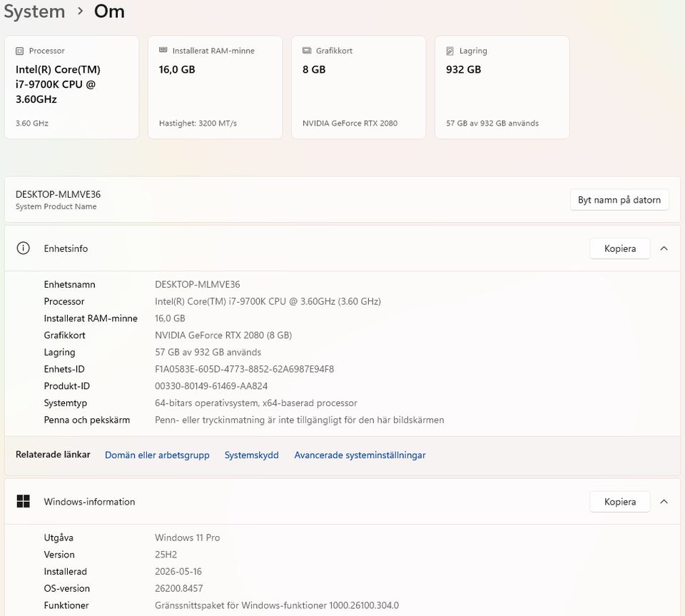Screen dimensions: 685x616
Task: Collapse the Windows-information section chevron
Action: pyautogui.click(x=664, y=502)
